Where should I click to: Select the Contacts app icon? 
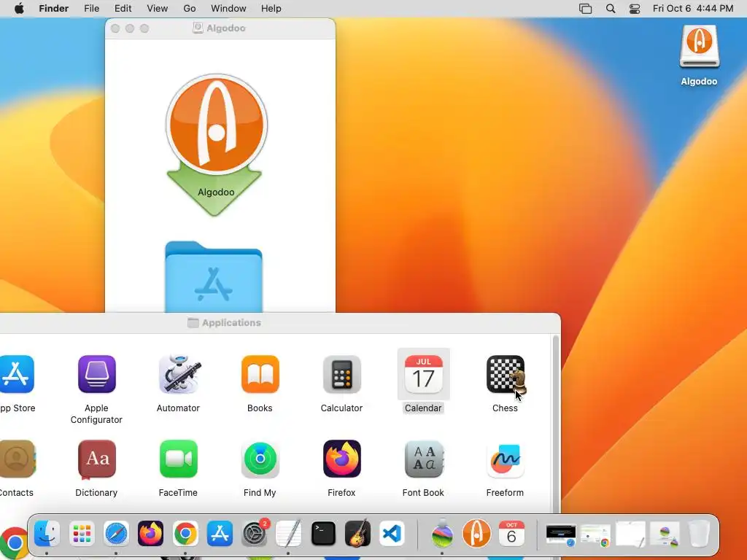tap(18, 459)
